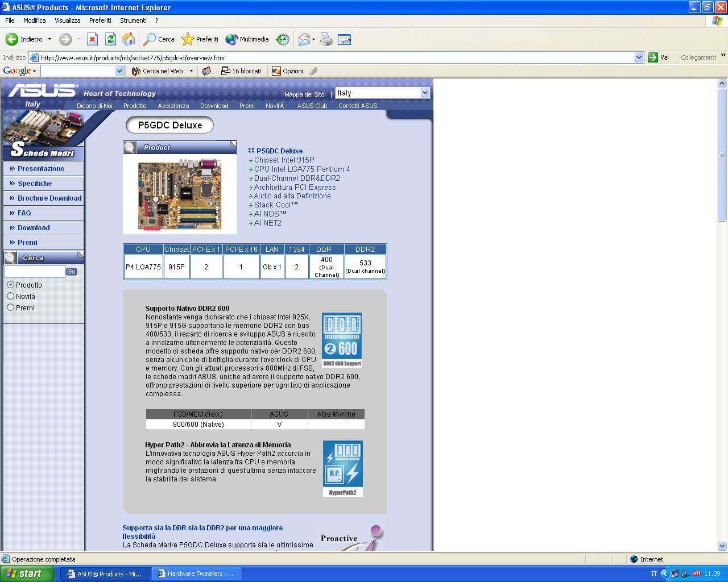Image resolution: width=728 pixels, height=582 pixels.
Task: Select the Prodotto radio button
Action: [10, 285]
